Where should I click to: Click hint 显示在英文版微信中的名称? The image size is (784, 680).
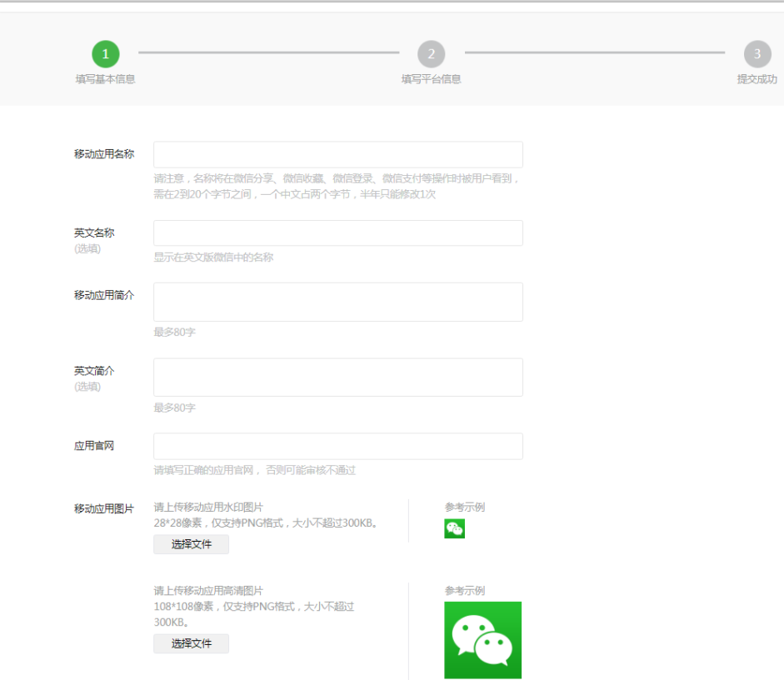point(213,257)
